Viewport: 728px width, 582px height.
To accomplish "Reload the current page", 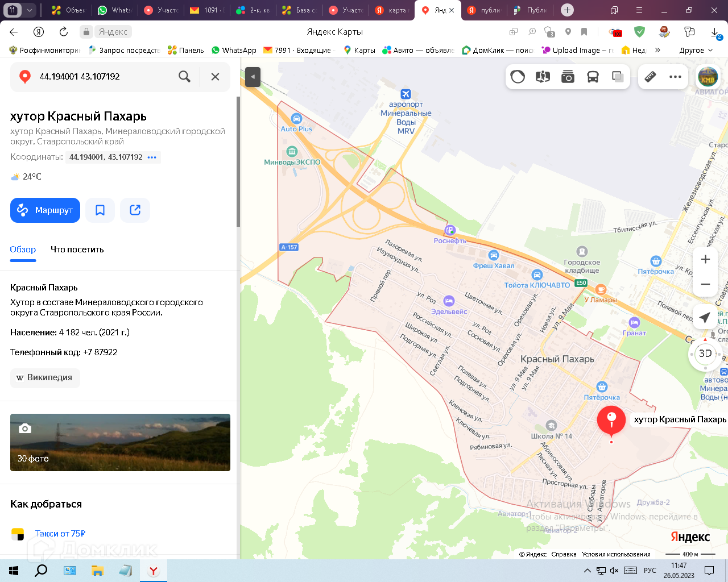I will click(64, 32).
